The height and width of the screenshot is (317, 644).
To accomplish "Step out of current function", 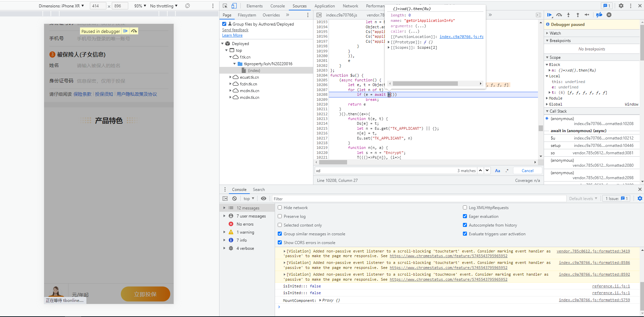I will (578, 15).
